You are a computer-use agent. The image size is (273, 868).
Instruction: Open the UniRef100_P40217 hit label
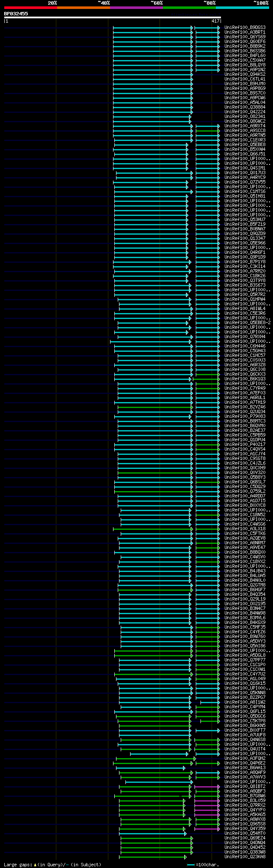[x=245, y=444]
